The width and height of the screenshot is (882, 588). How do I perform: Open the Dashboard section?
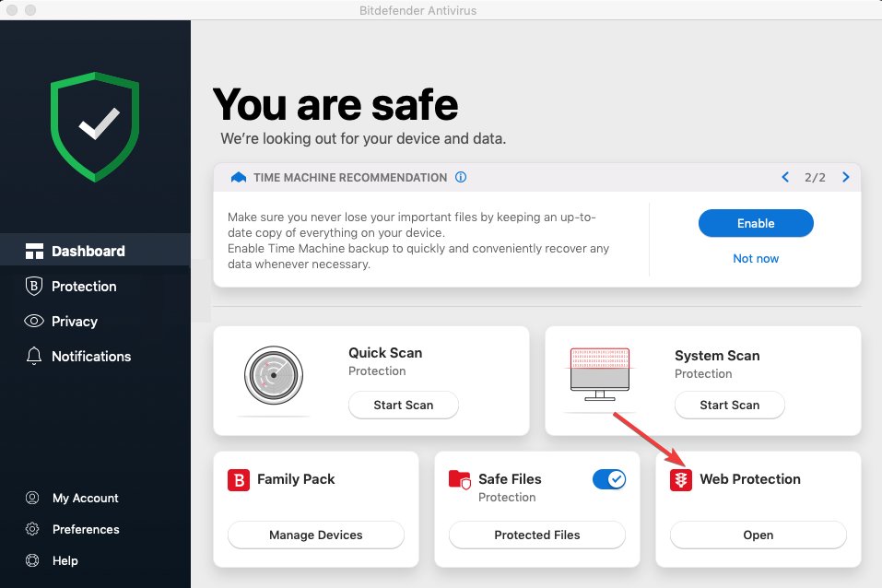pos(95,251)
